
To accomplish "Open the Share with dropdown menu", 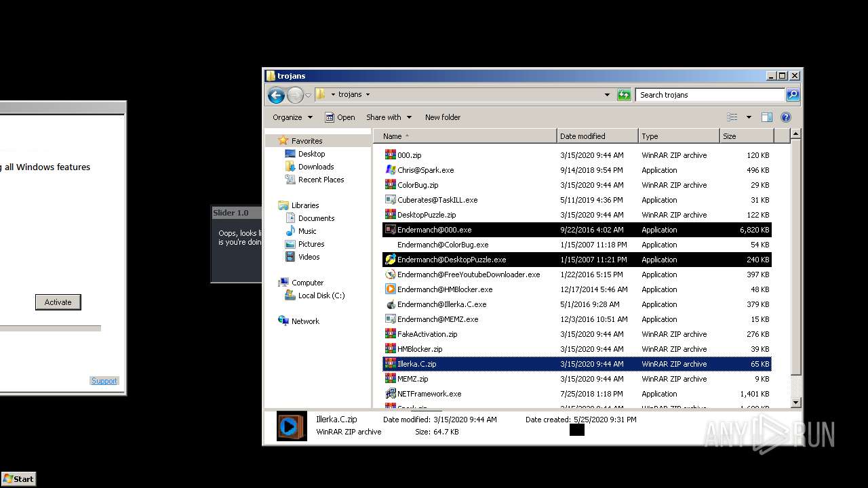I will point(388,117).
